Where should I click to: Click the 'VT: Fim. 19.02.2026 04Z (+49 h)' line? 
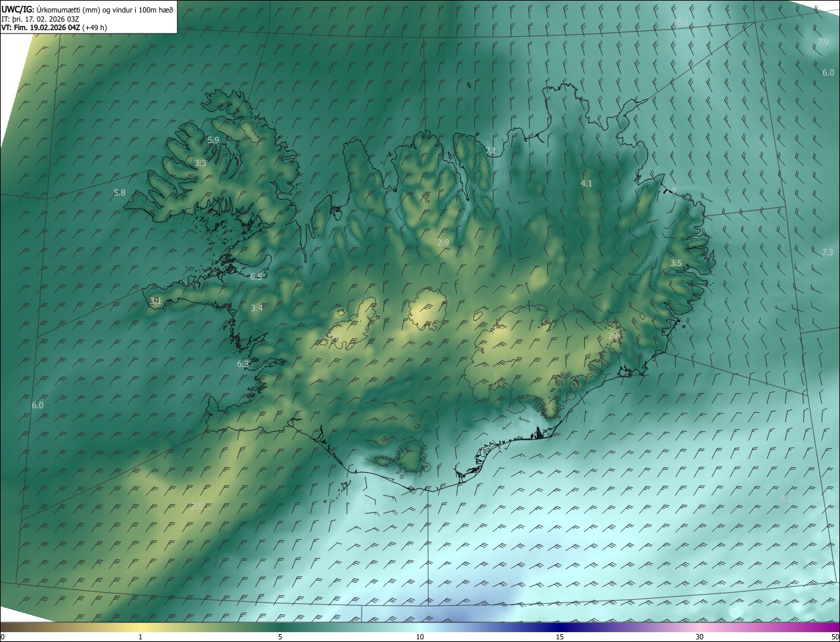point(55,28)
